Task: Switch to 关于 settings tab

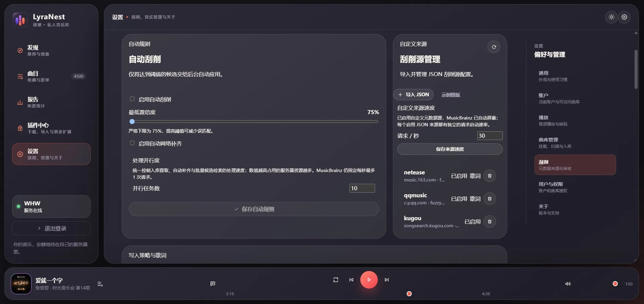Action: coord(575,209)
